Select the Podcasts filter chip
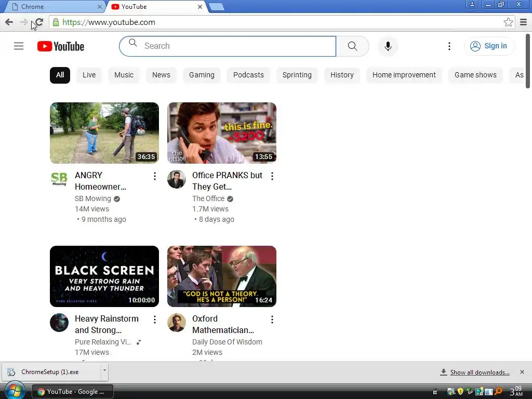The image size is (532, 399). click(x=248, y=75)
